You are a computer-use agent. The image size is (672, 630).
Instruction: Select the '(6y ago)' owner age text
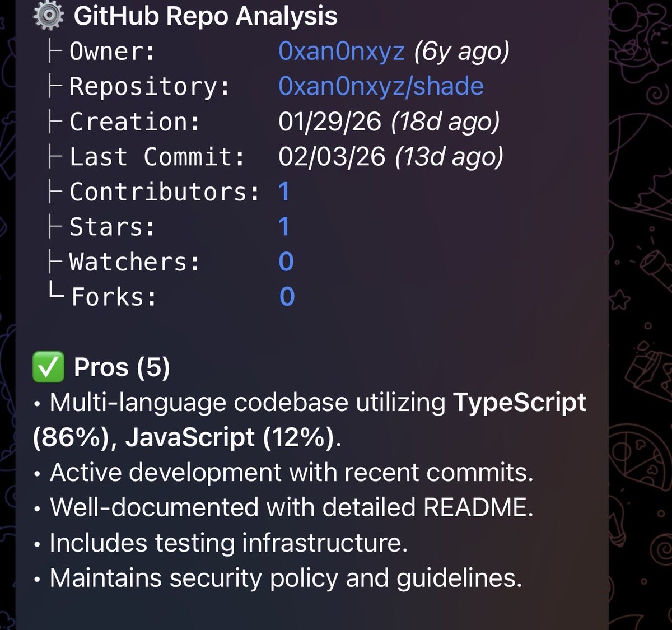coord(462,52)
